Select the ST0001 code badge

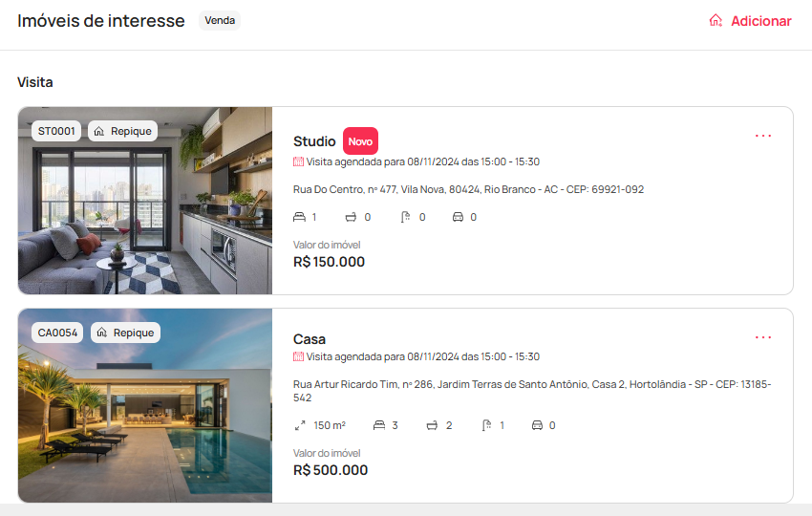pos(56,131)
